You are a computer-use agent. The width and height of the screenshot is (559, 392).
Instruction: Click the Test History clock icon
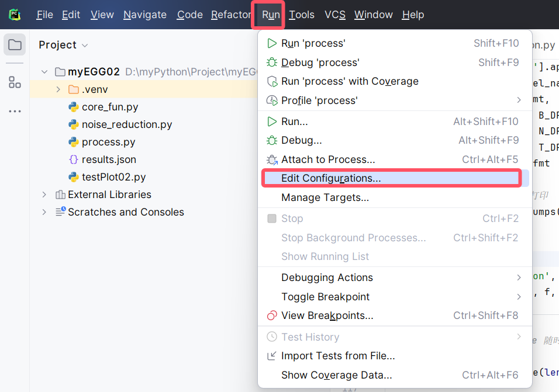pos(271,337)
